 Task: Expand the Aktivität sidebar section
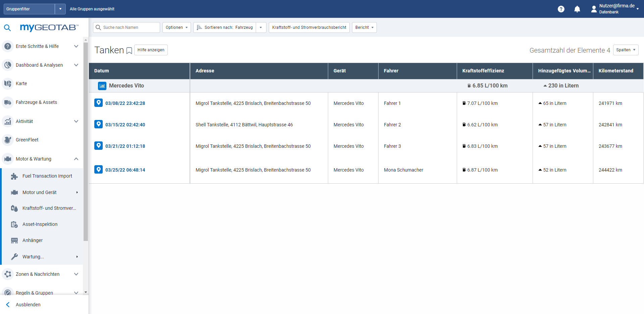(x=76, y=121)
